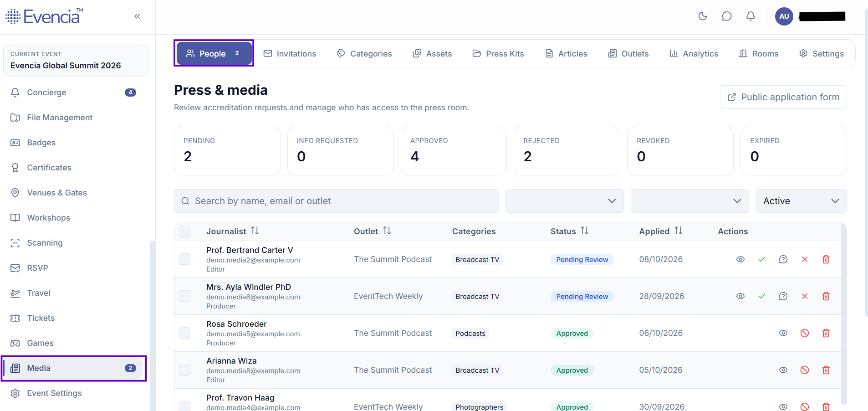This screenshot has width=868, height=411.
Task: Delete Arianna Wiza's record
Action: [x=826, y=370]
